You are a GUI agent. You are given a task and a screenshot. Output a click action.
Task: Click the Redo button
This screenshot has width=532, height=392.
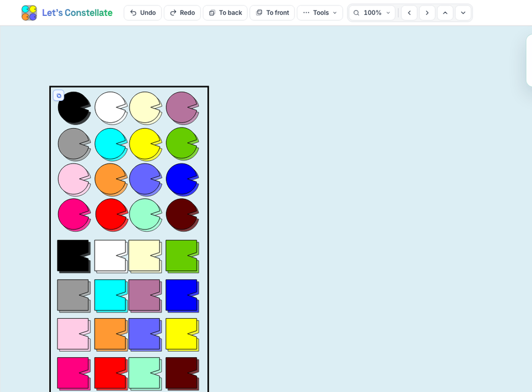pyautogui.click(x=183, y=13)
